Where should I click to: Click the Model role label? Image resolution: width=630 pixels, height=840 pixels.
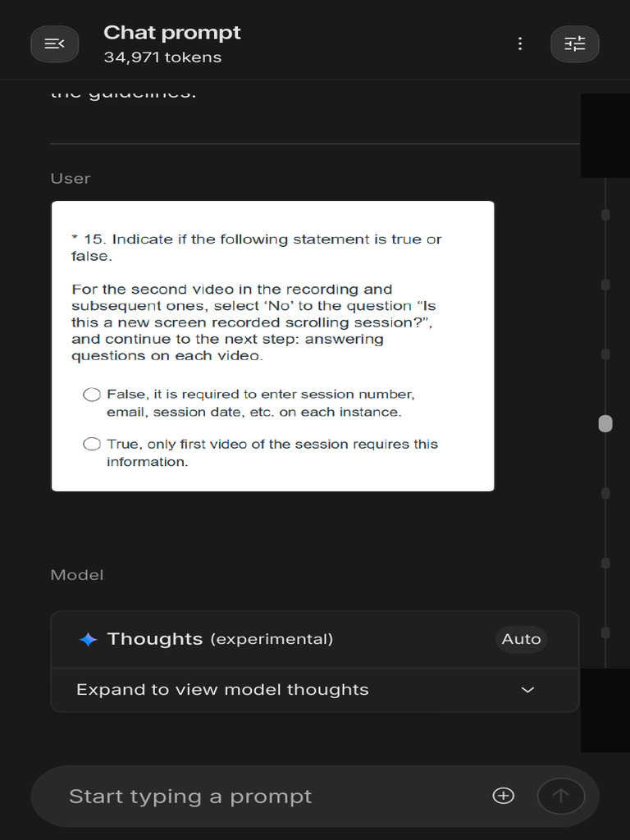click(x=76, y=575)
